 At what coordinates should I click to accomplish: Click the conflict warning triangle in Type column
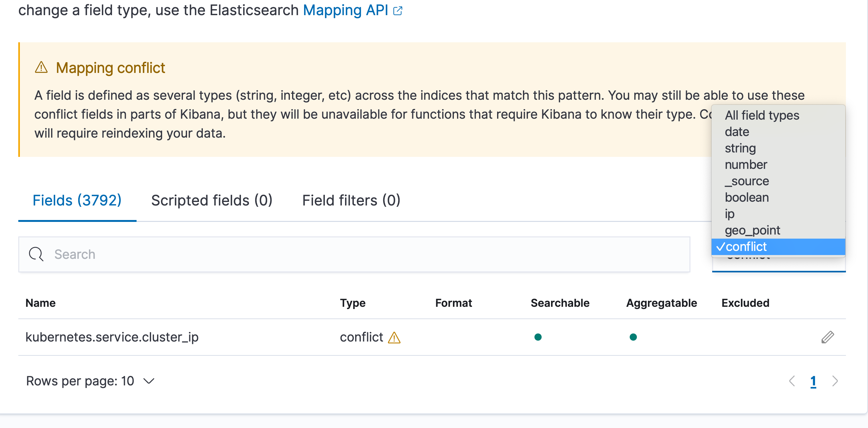point(394,337)
